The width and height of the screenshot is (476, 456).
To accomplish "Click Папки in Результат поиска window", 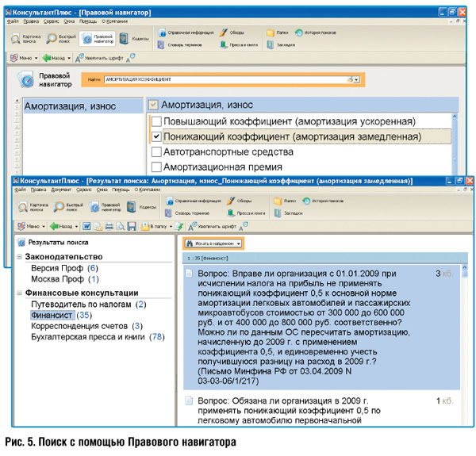I will point(285,201).
